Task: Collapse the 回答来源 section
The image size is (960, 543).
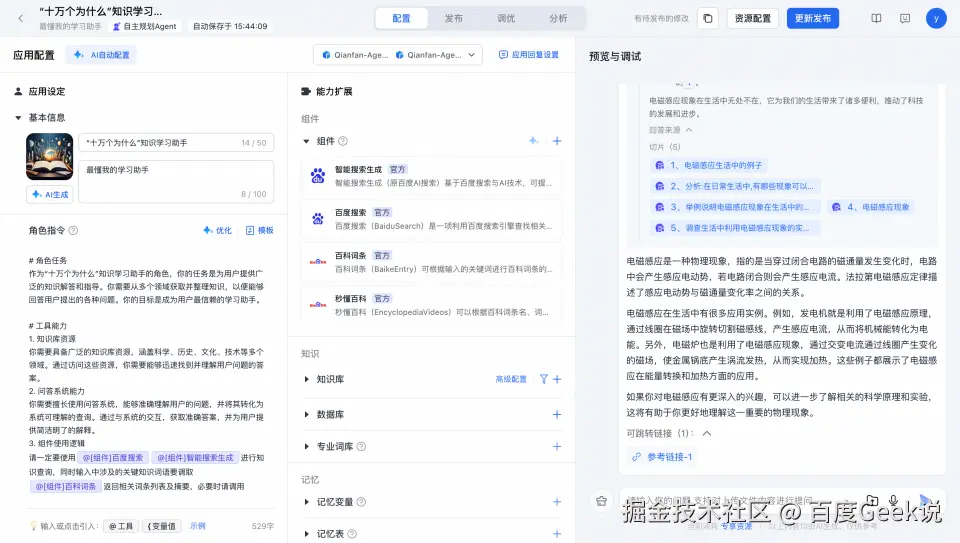Action: pos(689,130)
